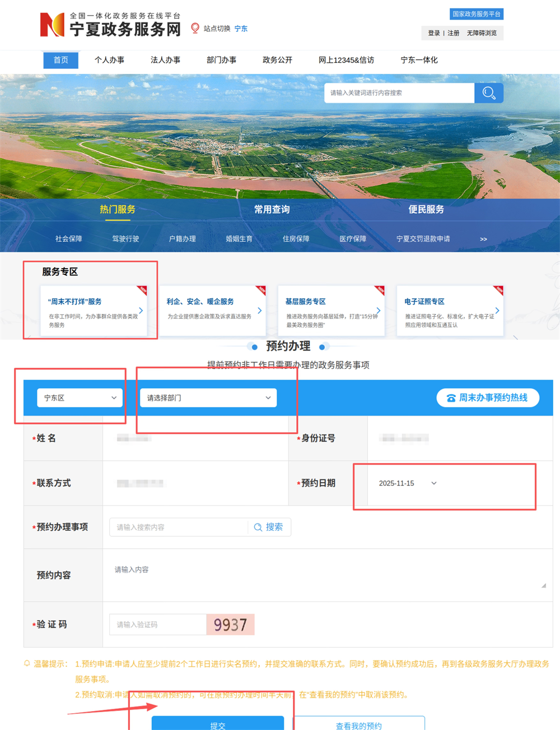Click the 预约内容 text area
560x730 pixels.
[327, 575]
